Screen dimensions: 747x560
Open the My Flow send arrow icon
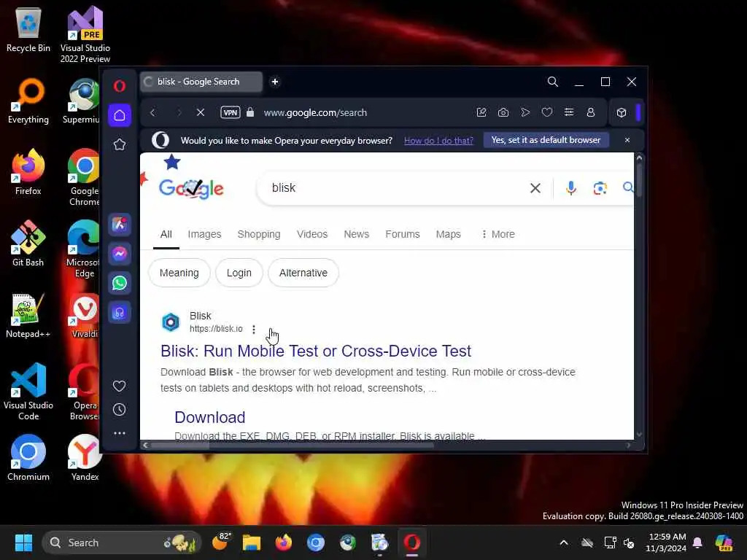[525, 112]
